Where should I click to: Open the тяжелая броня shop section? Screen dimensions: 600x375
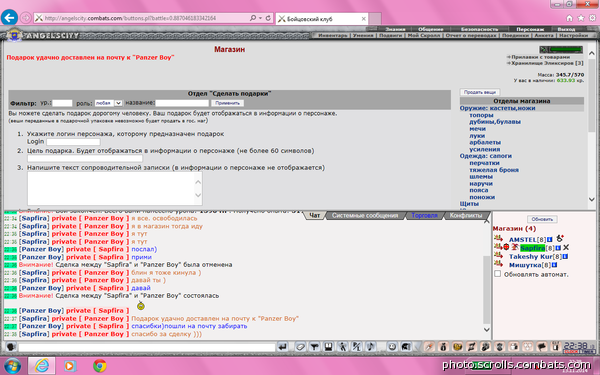click(494, 170)
